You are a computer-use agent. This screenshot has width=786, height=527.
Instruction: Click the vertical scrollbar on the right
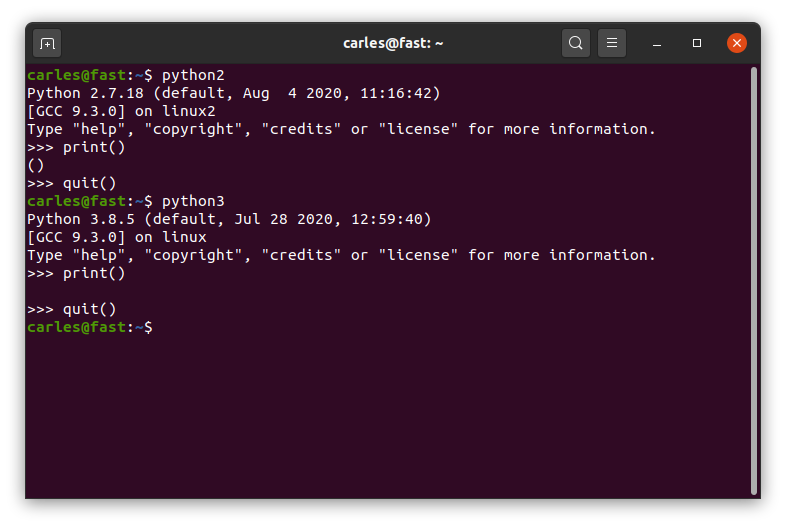click(753, 281)
